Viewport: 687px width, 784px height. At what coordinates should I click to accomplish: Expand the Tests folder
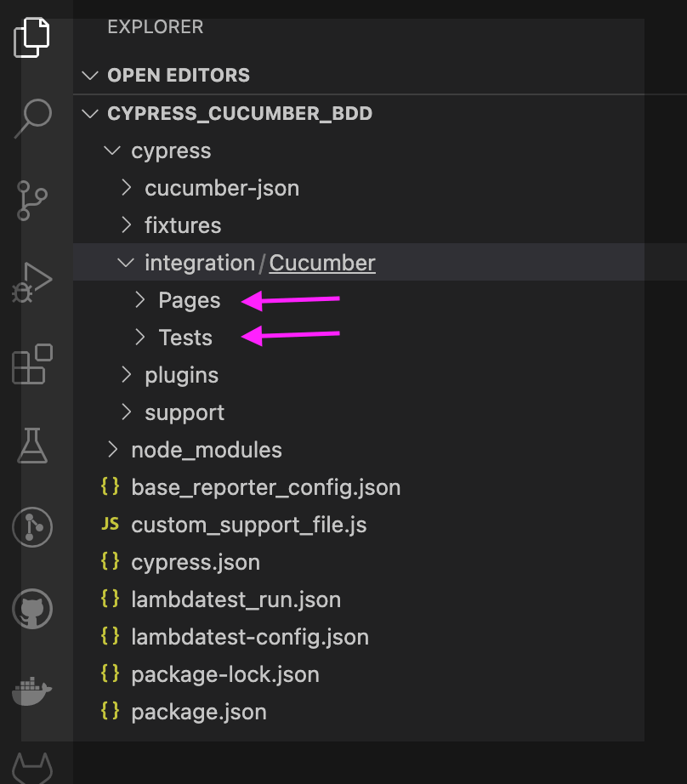click(185, 338)
